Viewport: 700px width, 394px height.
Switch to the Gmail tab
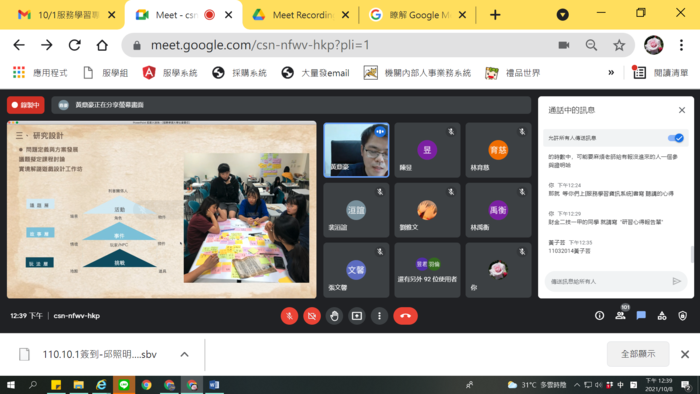(x=62, y=15)
